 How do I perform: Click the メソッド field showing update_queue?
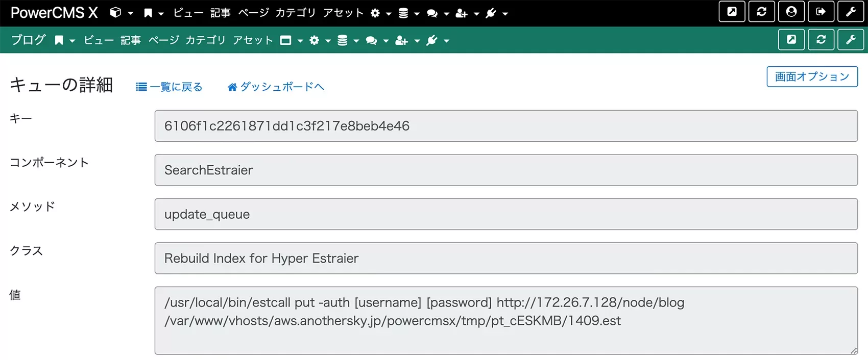(x=506, y=214)
